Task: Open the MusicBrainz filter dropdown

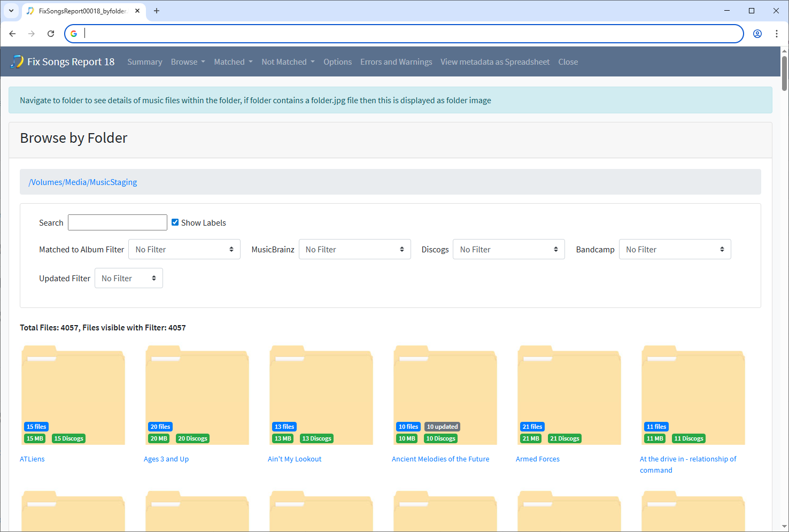Action: [355, 249]
